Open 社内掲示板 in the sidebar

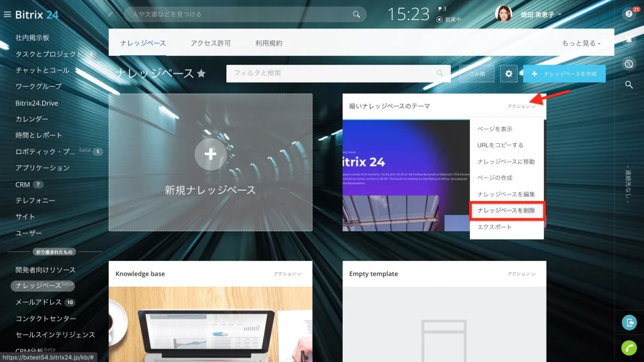pos(33,38)
